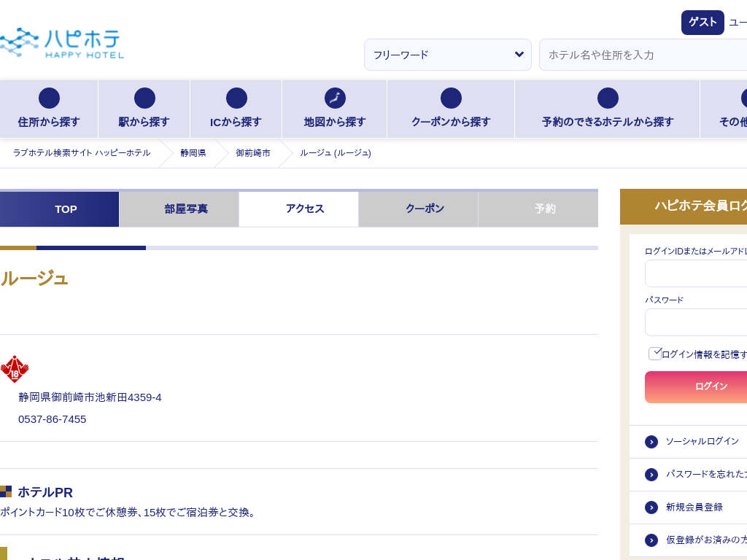
Task: Go to 御前崎市 breadcrumb link
Action: [252, 153]
